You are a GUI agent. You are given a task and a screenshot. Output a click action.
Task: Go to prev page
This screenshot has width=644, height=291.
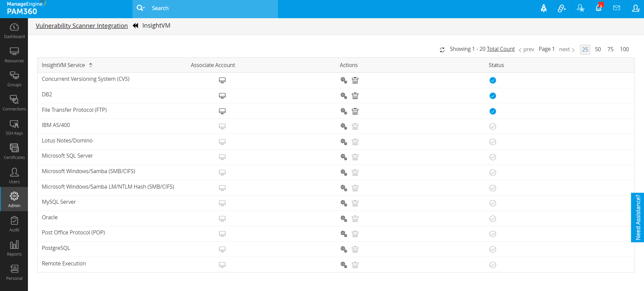[527, 50]
